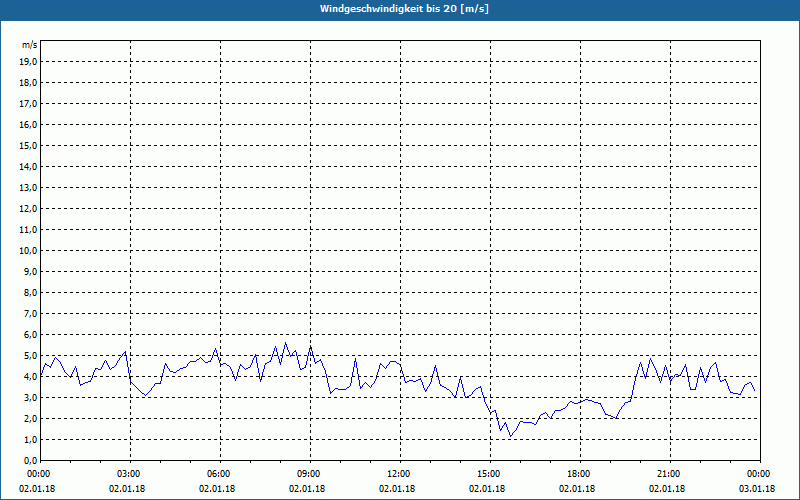This screenshot has height=500, width=800.
Task: Click the 02.01.18 date below 06:00
Action: point(217,489)
